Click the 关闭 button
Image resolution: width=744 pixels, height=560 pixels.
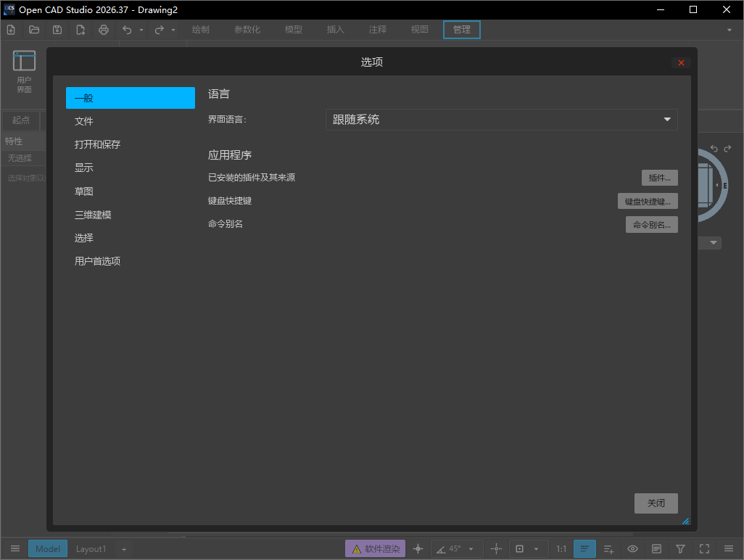click(x=656, y=503)
